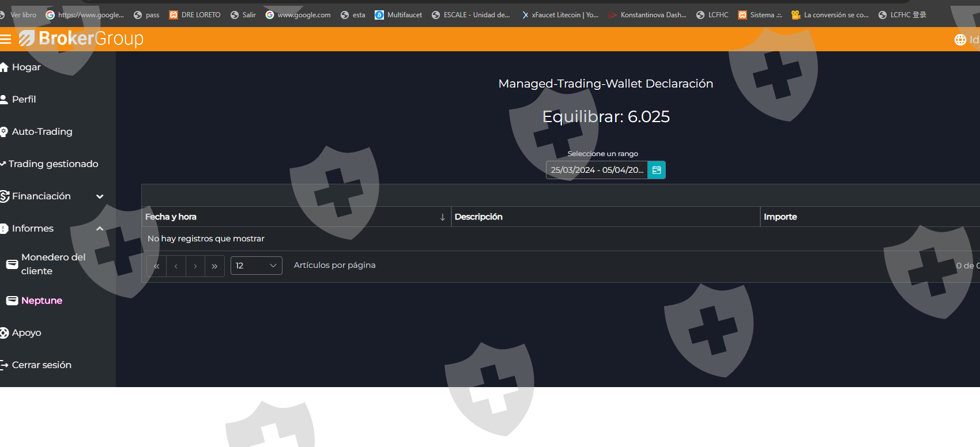Go to first page of results
The image size is (980, 447).
pos(156,266)
